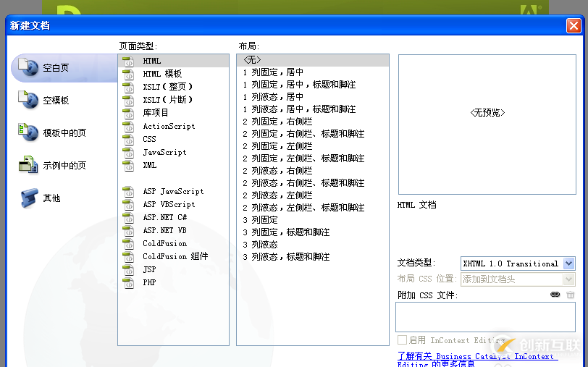The height and width of the screenshot is (367, 588).
Task: Select layout 2 列液态，左侧栏、标题和脚注
Action: 313,208
